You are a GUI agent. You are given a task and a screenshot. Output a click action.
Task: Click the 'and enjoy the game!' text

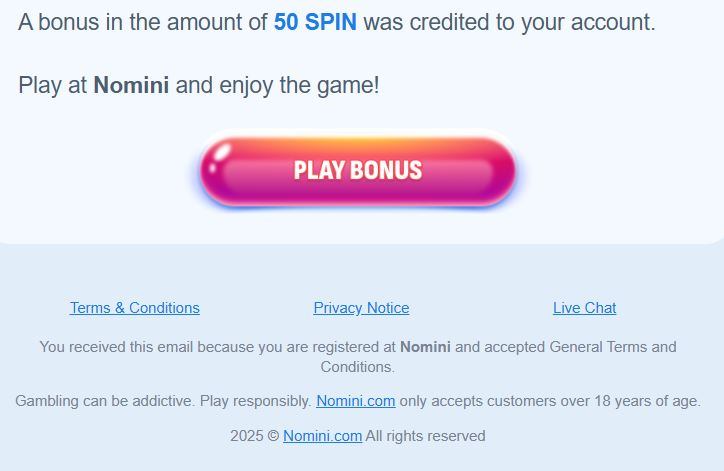(277, 85)
